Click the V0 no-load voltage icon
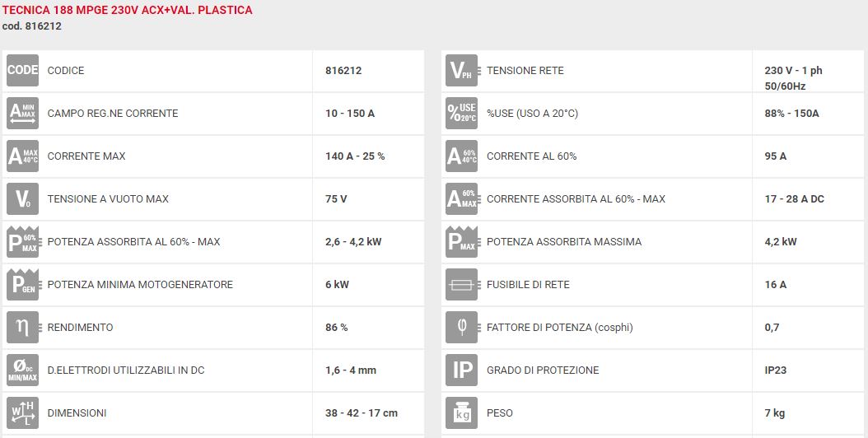868x438 pixels. [x=23, y=198]
